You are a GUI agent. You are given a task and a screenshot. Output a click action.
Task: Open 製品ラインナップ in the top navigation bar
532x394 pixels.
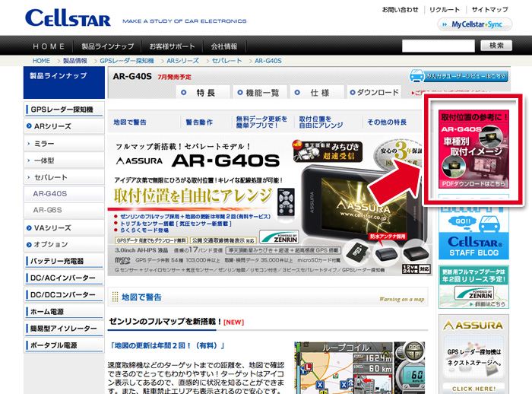(108, 46)
